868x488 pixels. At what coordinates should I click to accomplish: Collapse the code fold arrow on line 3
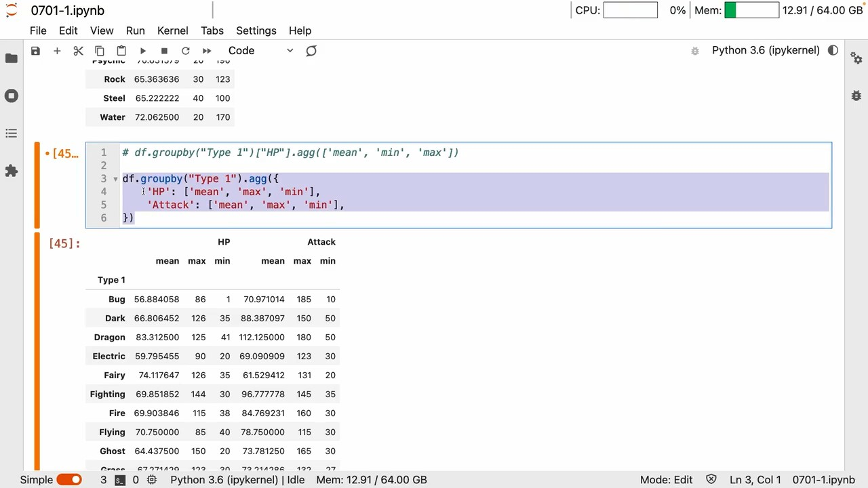(x=115, y=179)
